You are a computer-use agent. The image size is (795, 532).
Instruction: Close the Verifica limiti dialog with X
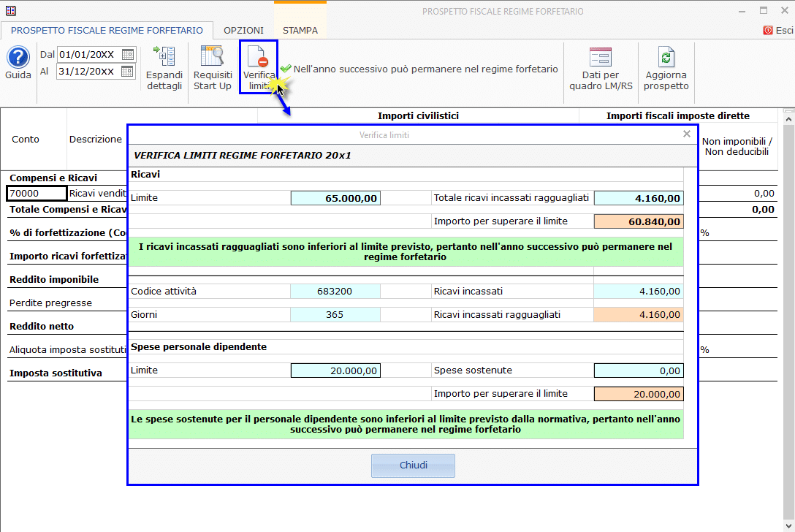click(x=687, y=134)
